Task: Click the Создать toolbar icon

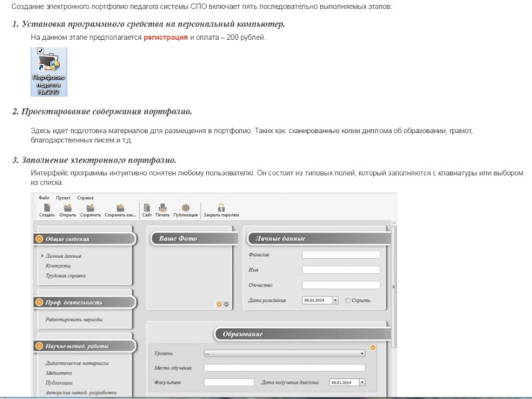Action: point(47,210)
